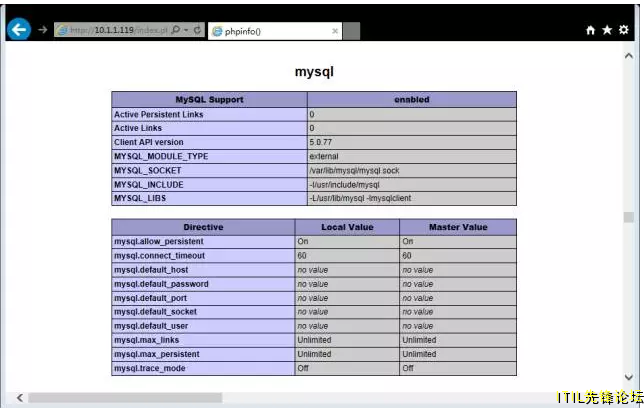Click the horizontal scrollbar thumb
Image resolution: width=644 pixels, height=408 pixels.
[125, 398]
